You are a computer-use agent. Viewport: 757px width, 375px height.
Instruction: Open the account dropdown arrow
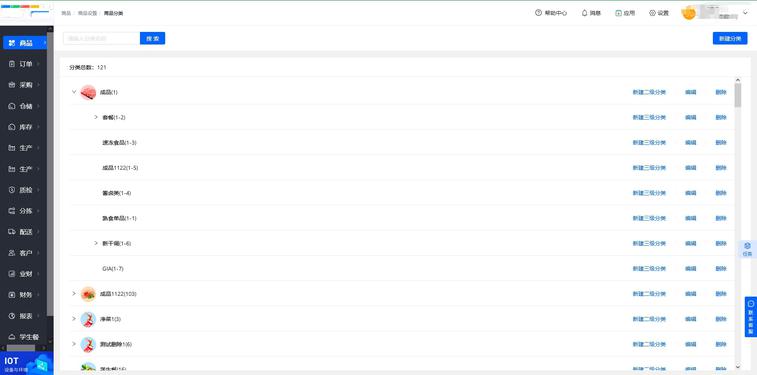pos(745,13)
